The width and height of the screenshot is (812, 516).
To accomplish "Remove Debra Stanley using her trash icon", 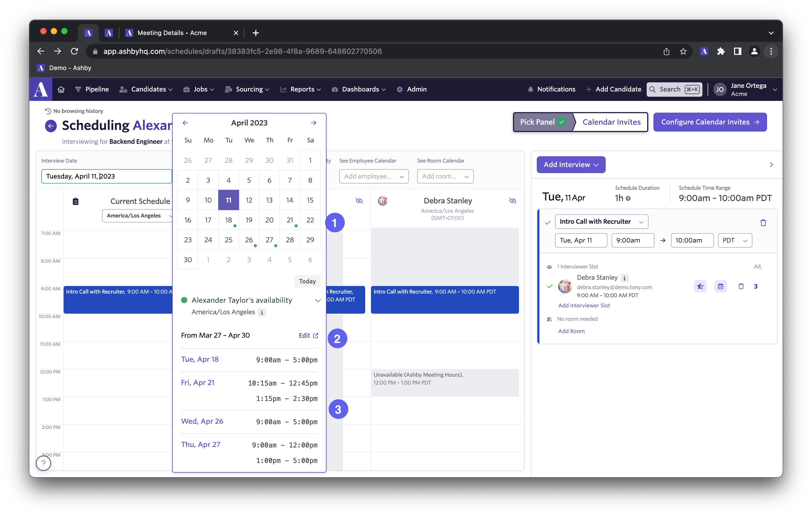I will 741,286.
